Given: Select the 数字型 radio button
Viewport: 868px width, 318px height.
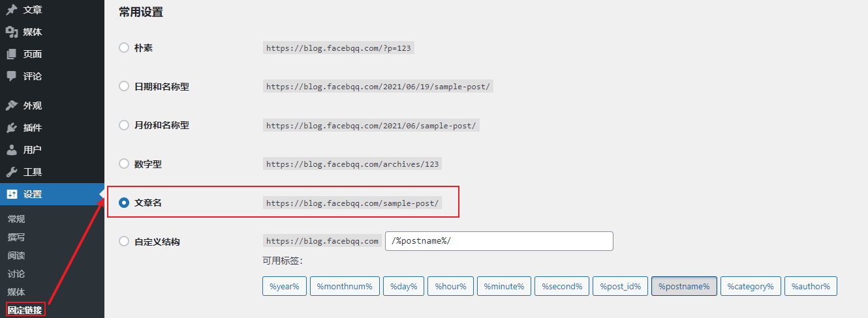Looking at the screenshot, I should tap(124, 164).
